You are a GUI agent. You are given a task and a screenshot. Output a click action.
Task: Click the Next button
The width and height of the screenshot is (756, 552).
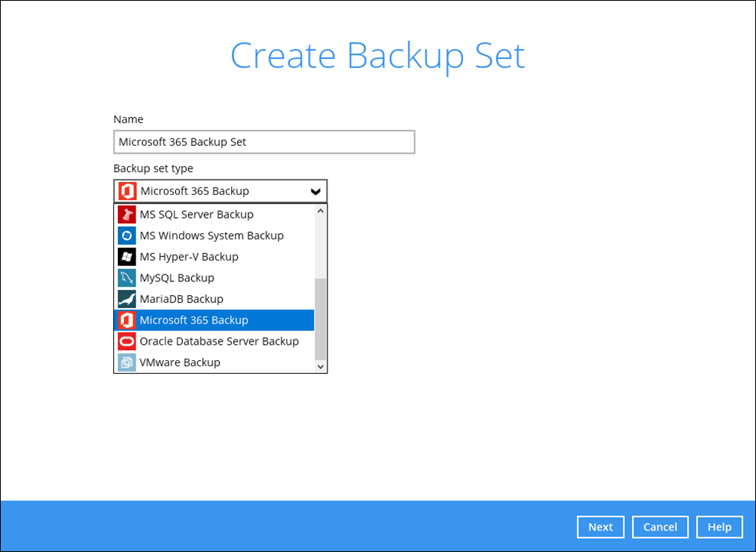(x=601, y=527)
